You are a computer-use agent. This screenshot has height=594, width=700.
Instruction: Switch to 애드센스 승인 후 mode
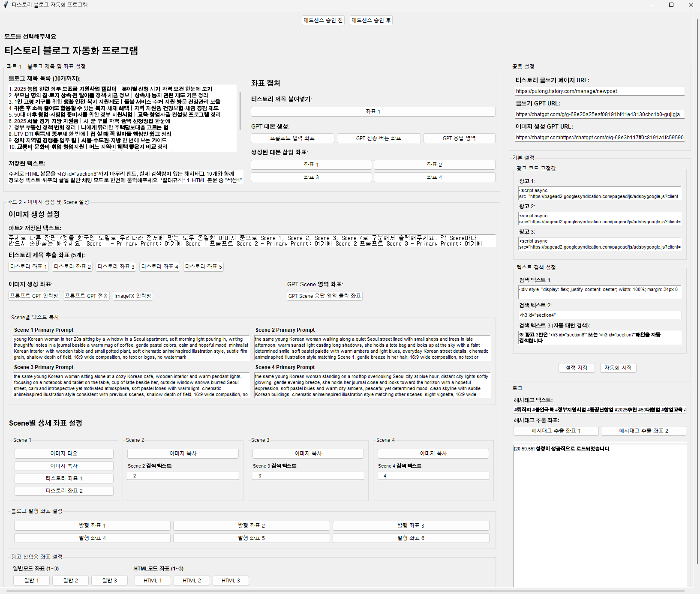point(371,20)
